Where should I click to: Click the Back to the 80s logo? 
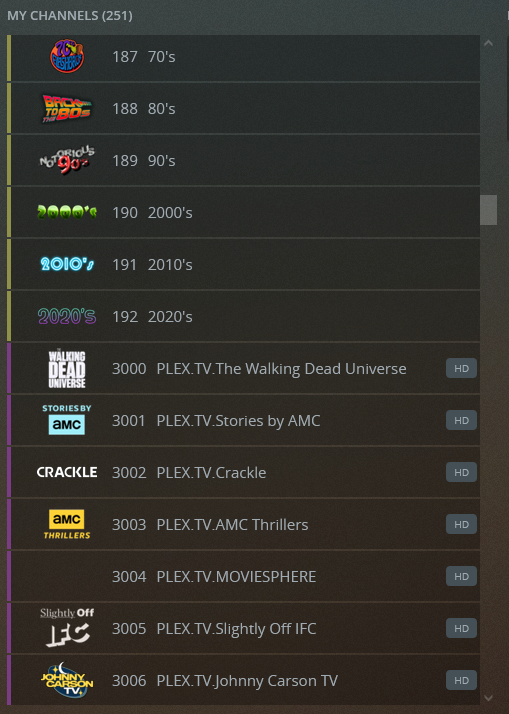67,108
